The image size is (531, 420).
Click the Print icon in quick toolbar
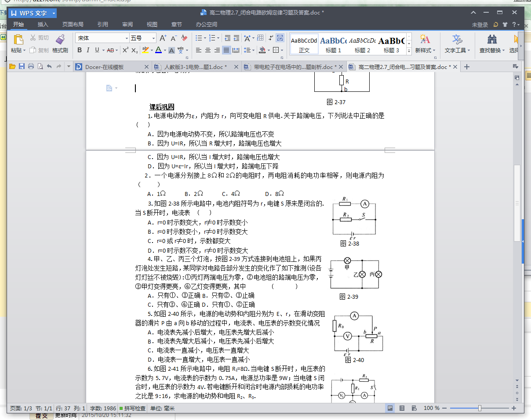(x=31, y=67)
